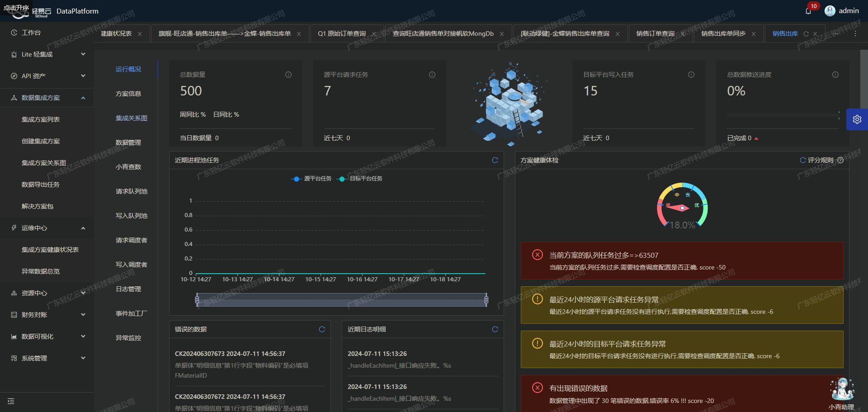Refresh the 近期日志明细 panel
This screenshot has height=412, width=868.
click(x=495, y=329)
